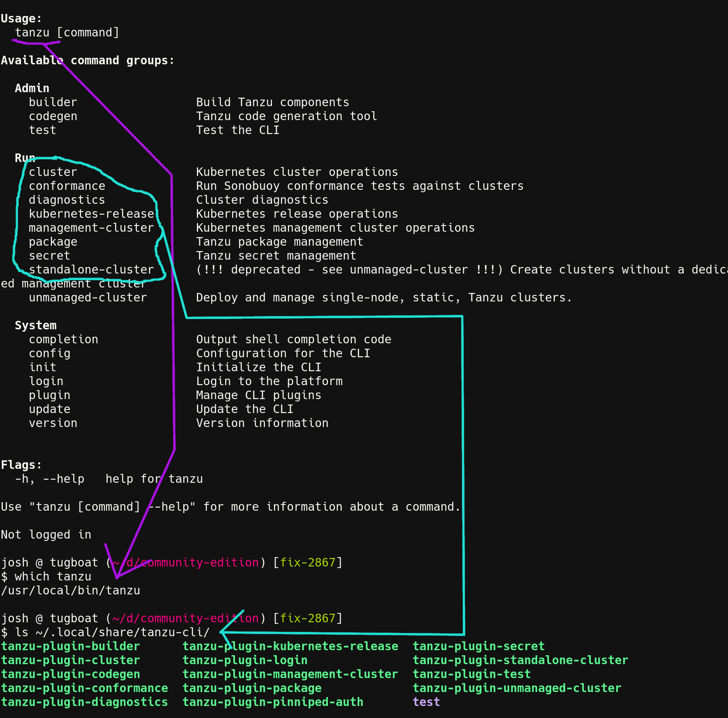Click the login command text
The width and height of the screenshot is (728, 718).
(46, 381)
